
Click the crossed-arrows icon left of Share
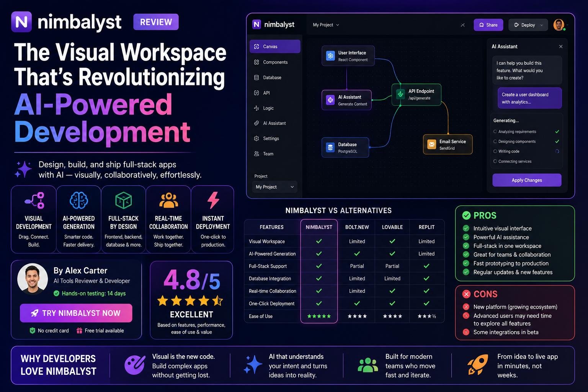463,25
